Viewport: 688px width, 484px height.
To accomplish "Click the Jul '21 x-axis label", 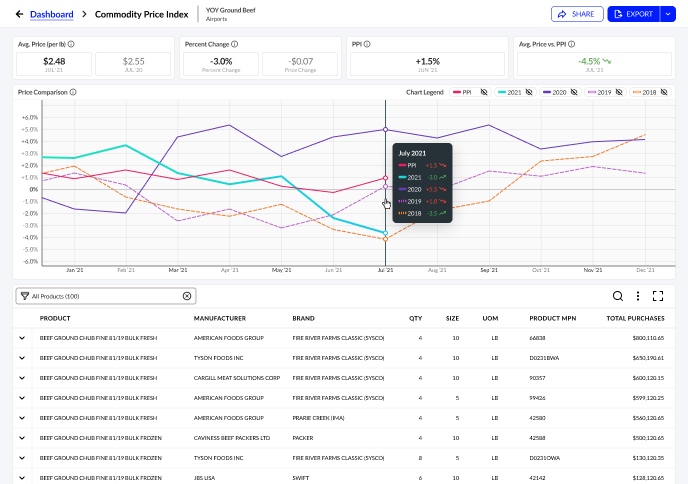I will tap(385, 270).
